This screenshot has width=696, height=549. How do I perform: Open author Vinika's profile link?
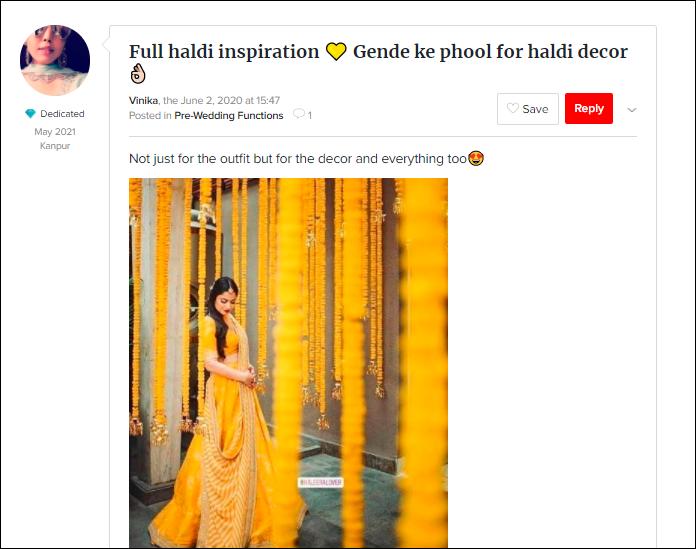(143, 100)
